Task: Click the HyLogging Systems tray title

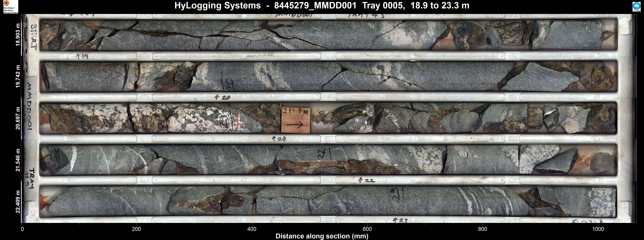Action: coord(322,6)
